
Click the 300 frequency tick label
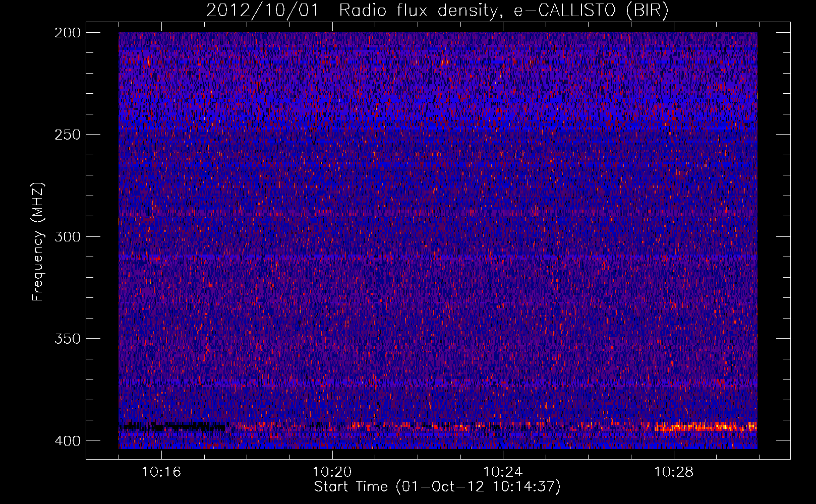coord(68,236)
